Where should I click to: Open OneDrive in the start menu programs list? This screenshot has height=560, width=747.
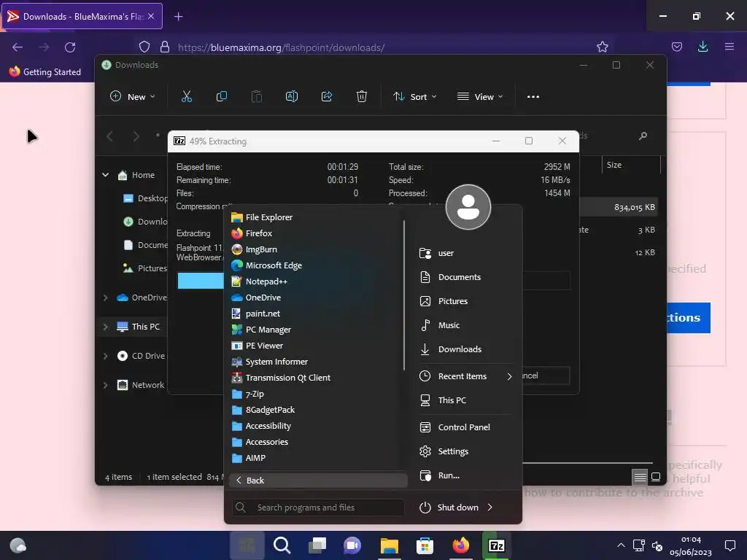pos(256,297)
